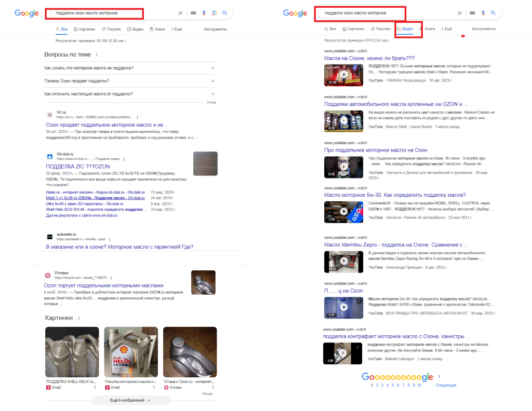Open result Озон продает поддельное моторное масло
Screen dimensions: 532x411
tap(107, 125)
